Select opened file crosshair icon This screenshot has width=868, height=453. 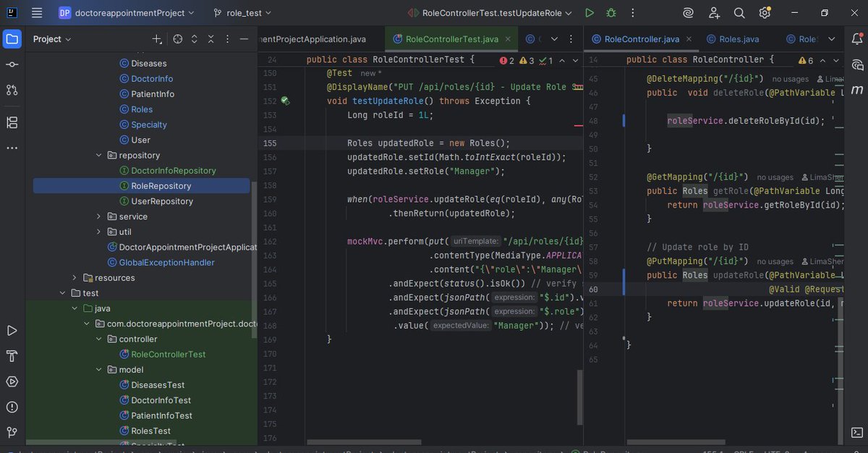pos(177,39)
